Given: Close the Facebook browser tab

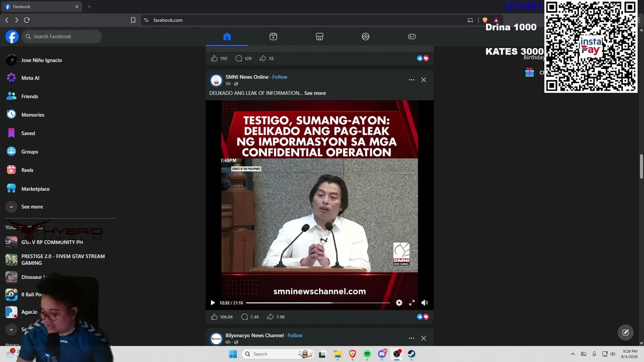Looking at the screenshot, I should click(76, 7).
